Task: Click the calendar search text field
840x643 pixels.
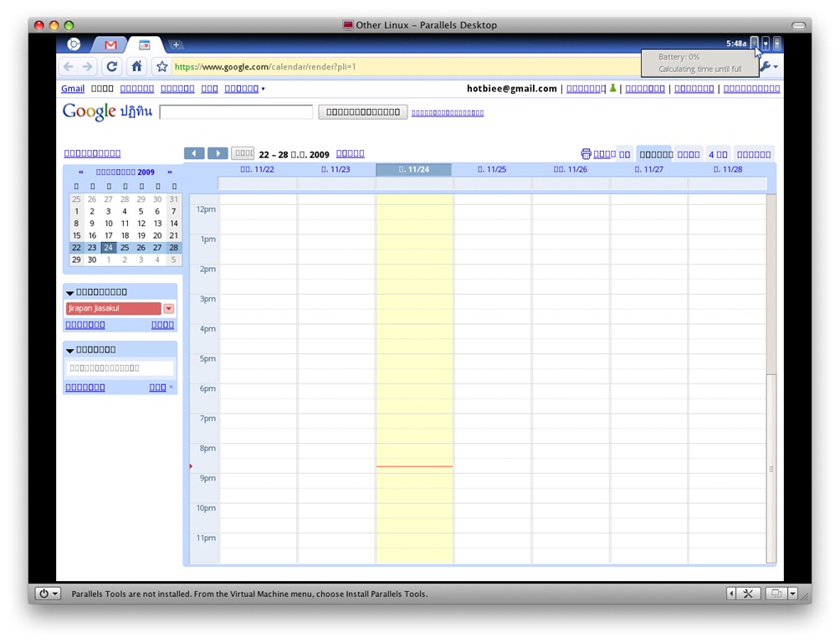Action: coord(236,112)
